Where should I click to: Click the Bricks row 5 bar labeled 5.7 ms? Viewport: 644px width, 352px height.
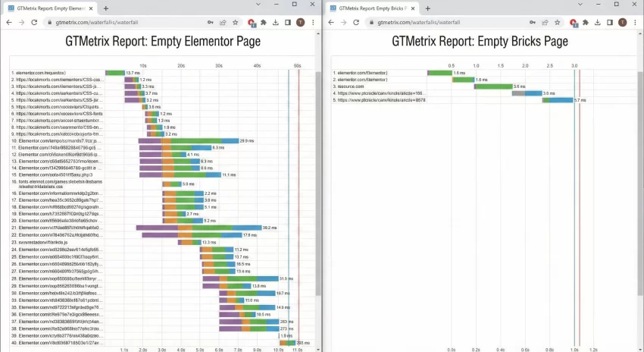point(558,100)
